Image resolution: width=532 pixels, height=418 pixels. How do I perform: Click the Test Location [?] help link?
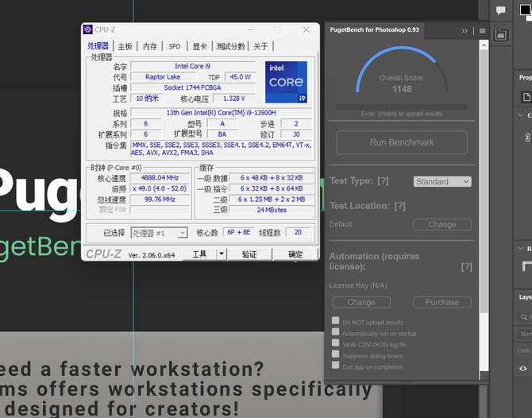click(x=400, y=206)
